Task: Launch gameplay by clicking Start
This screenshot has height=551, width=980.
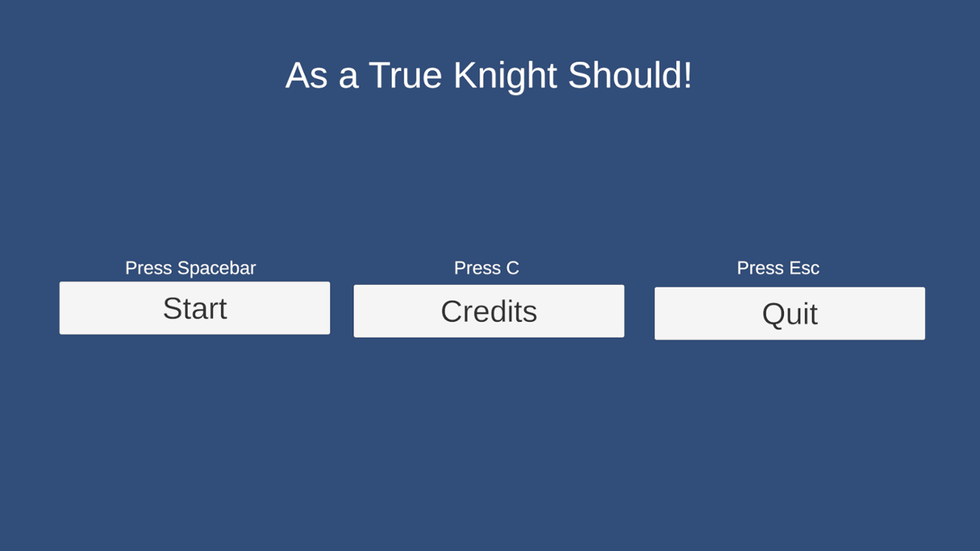Action: (194, 308)
